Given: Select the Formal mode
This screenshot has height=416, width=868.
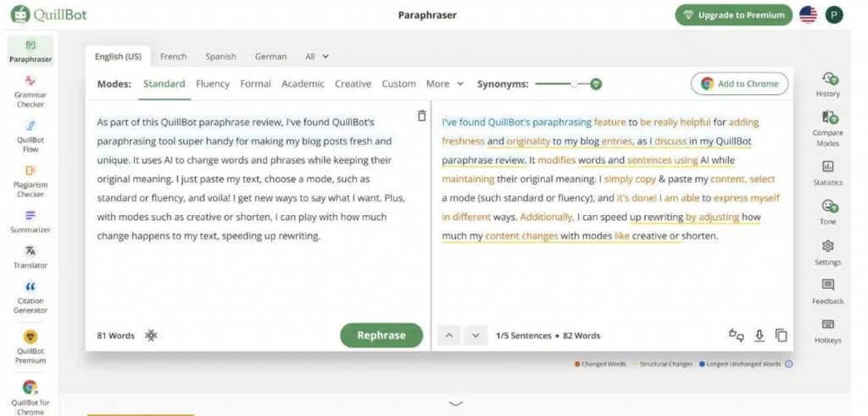Looking at the screenshot, I should point(255,84).
